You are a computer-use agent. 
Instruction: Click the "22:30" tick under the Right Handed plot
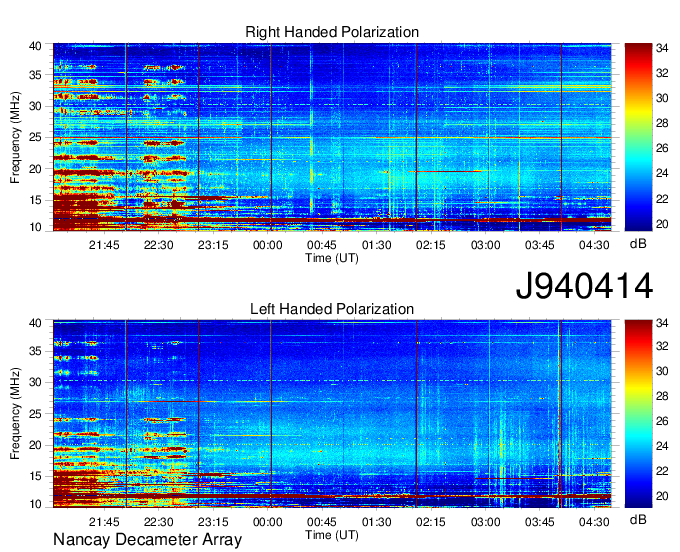[x=159, y=245]
